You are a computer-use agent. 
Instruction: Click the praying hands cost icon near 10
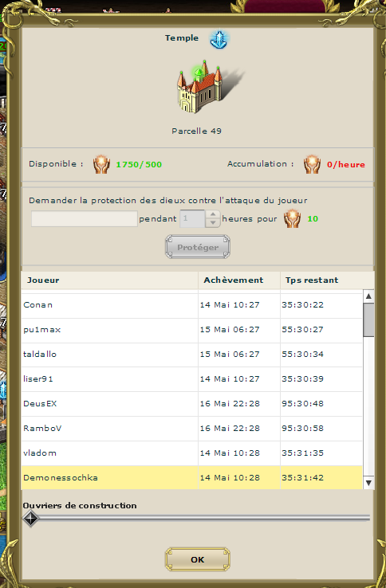292,218
